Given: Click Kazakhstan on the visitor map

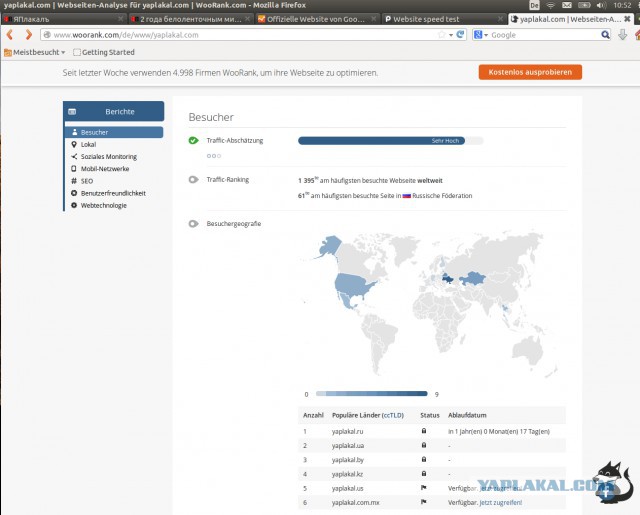Looking at the screenshot, I should coord(473,279).
